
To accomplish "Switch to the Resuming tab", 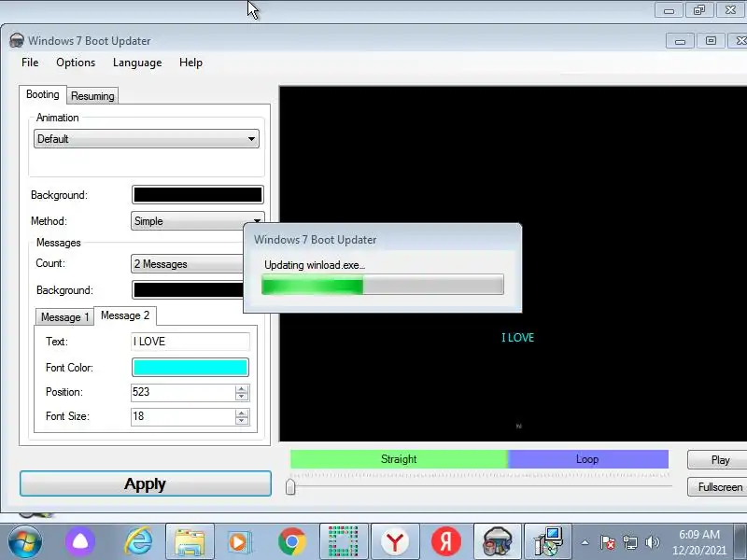I will tap(92, 96).
